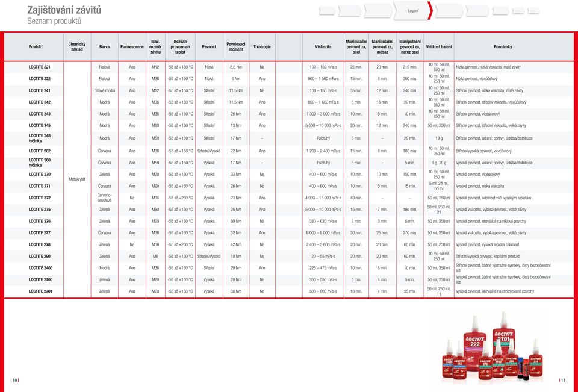Click the 'Manipulační pevnost za, nerez ocel' header
Image resolution: width=578 pixels, height=392 pixels.
410,47
